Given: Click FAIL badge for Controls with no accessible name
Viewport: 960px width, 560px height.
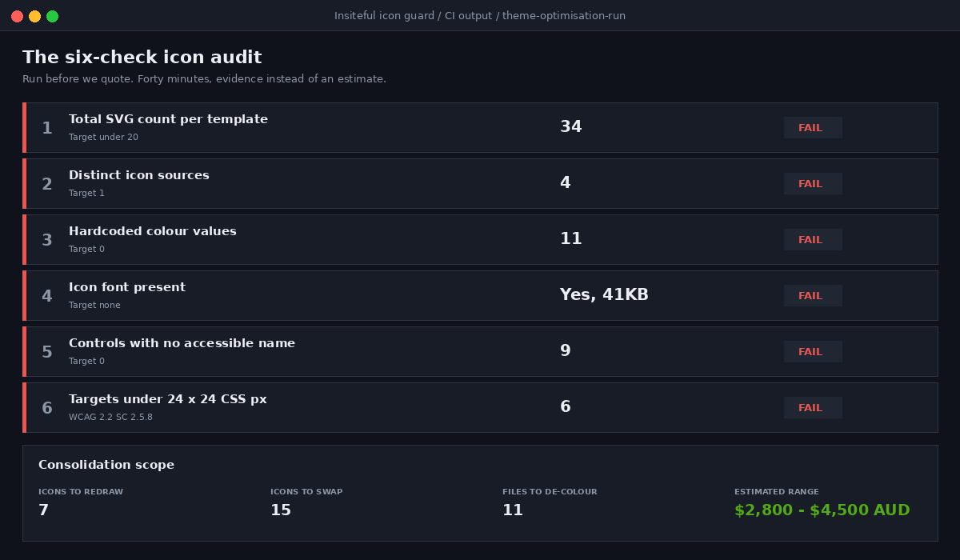Looking at the screenshot, I should pyautogui.click(x=813, y=352).
